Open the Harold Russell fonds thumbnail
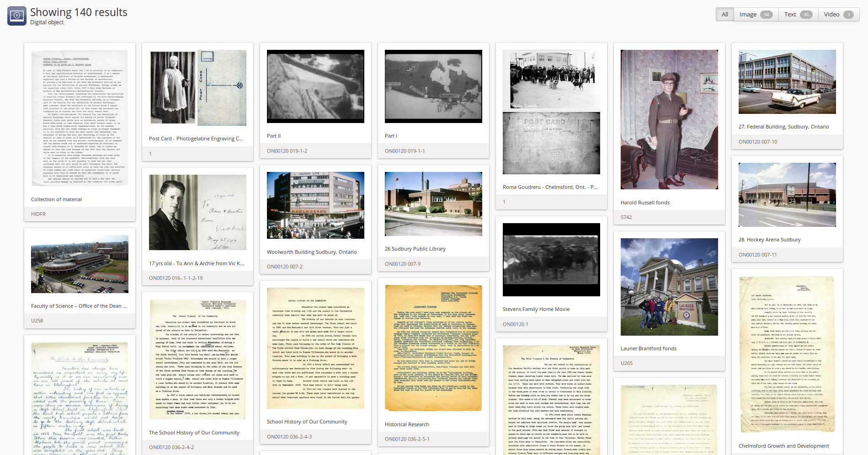 pyautogui.click(x=669, y=119)
